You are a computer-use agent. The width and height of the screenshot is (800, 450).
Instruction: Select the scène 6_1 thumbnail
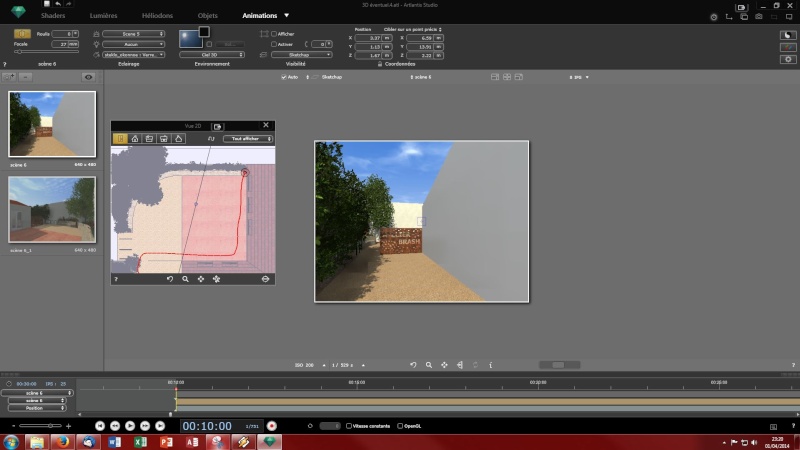(x=52, y=209)
